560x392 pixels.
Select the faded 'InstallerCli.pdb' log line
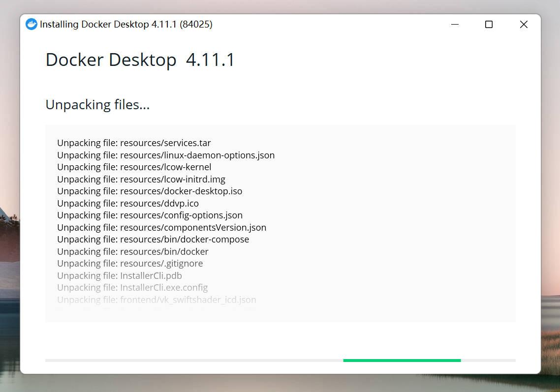click(119, 275)
